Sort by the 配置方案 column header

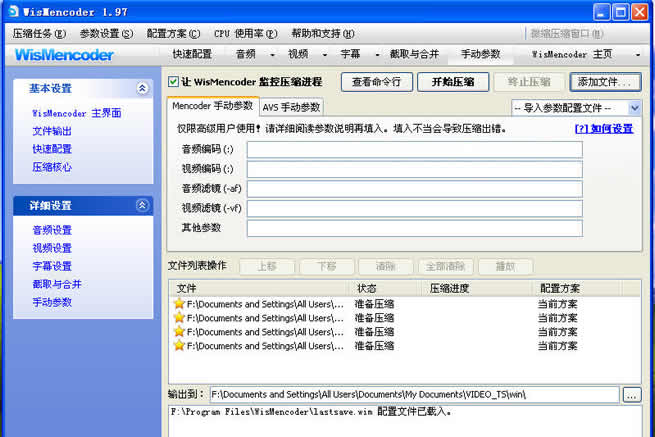pos(577,288)
